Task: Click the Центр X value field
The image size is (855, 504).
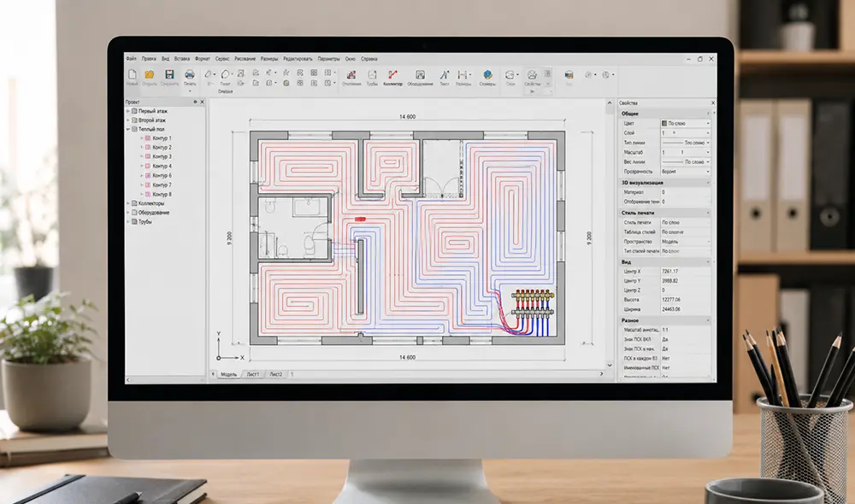Action: pyautogui.click(x=686, y=272)
